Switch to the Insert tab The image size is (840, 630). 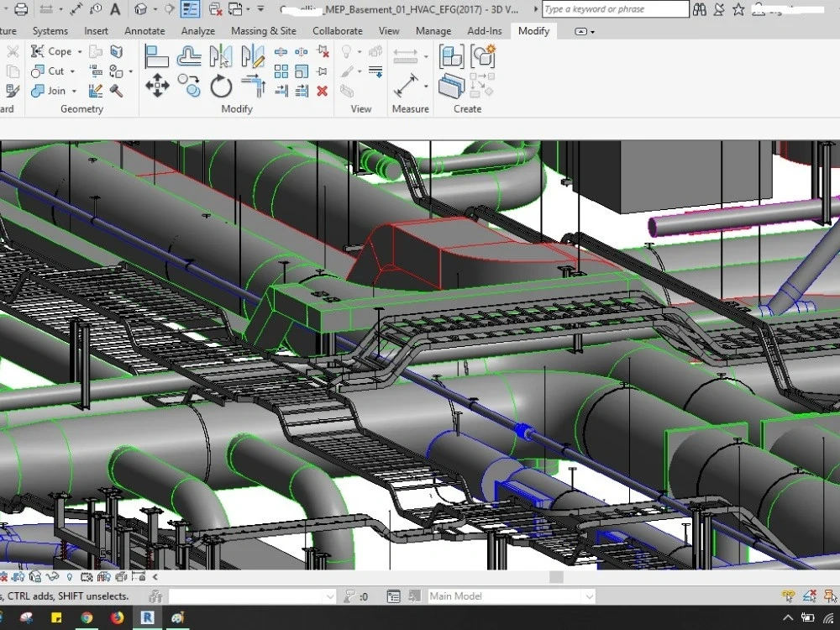[96, 31]
